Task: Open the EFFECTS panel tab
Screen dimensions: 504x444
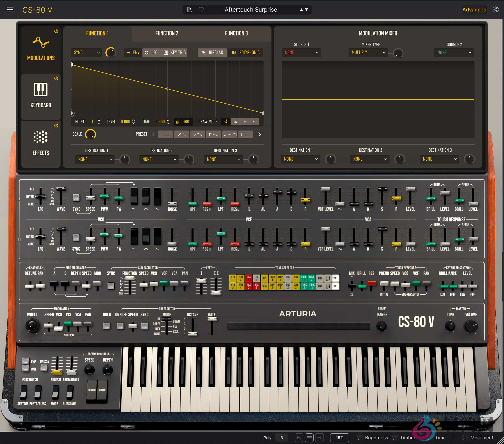Action: coord(41,143)
